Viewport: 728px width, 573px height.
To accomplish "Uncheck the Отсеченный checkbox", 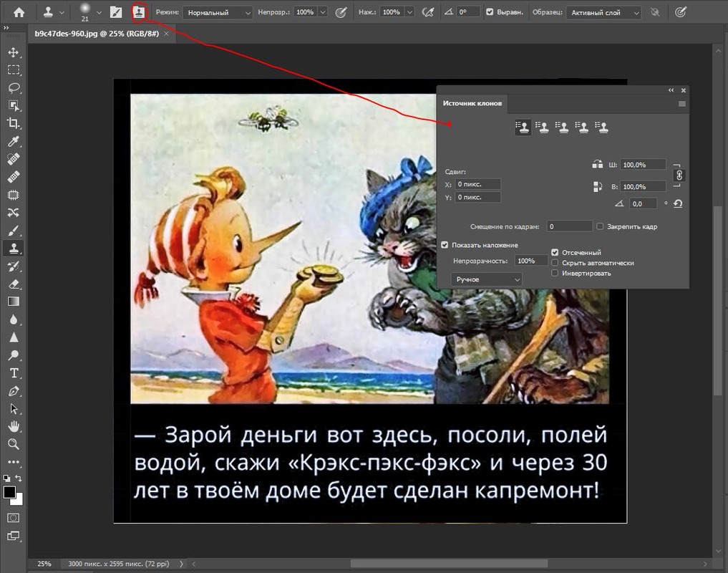I will 555,252.
